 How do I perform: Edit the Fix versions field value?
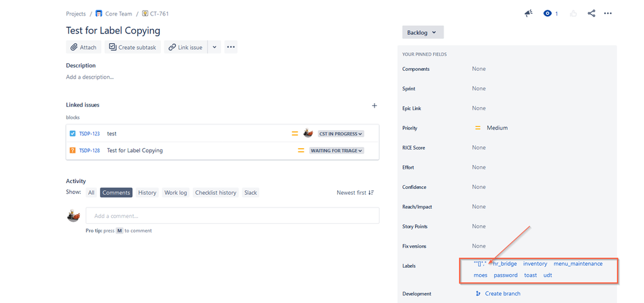coord(479,246)
